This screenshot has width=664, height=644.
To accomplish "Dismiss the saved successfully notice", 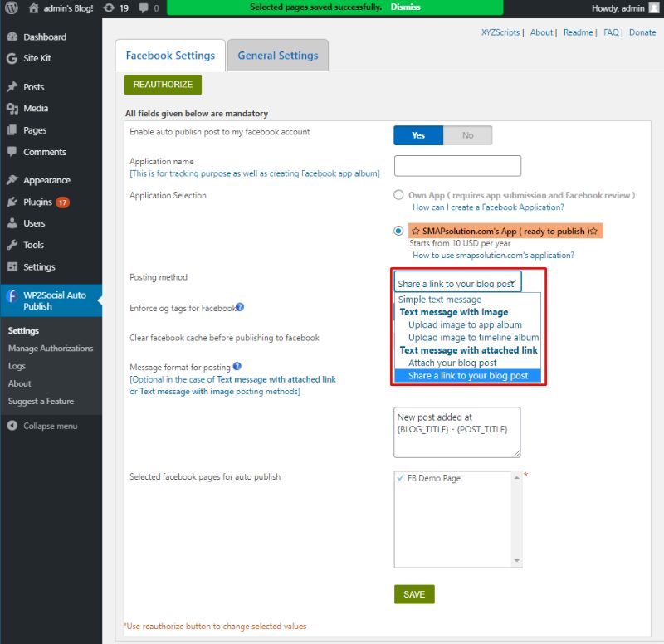I will 405,7.
